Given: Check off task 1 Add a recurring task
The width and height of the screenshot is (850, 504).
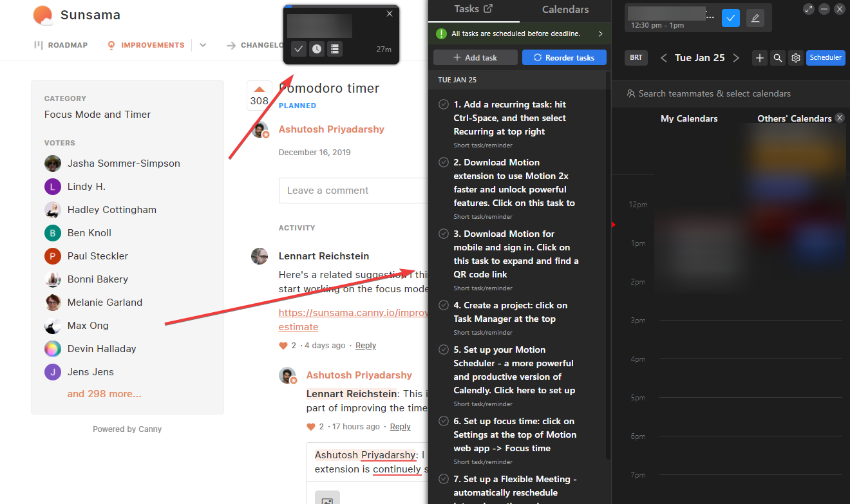Looking at the screenshot, I should [444, 104].
